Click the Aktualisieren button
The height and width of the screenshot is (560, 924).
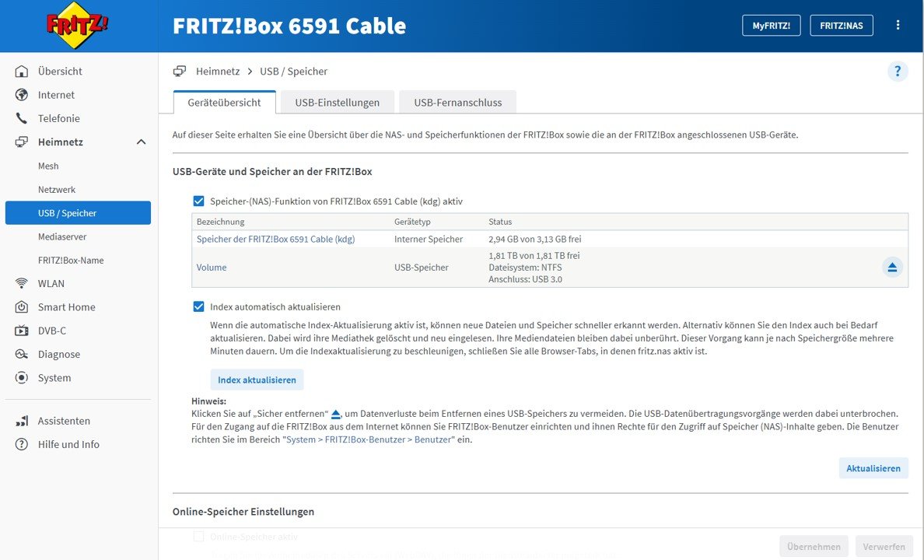pos(873,468)
